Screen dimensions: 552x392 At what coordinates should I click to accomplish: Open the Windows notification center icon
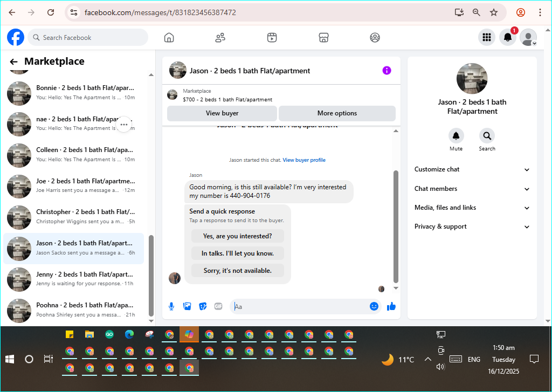(x=534, y=359)
